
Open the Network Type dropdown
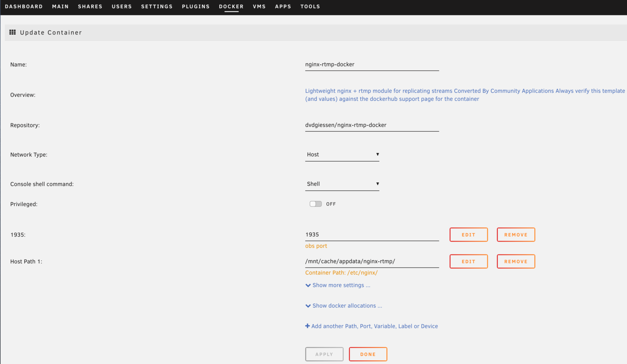[342, 154]
